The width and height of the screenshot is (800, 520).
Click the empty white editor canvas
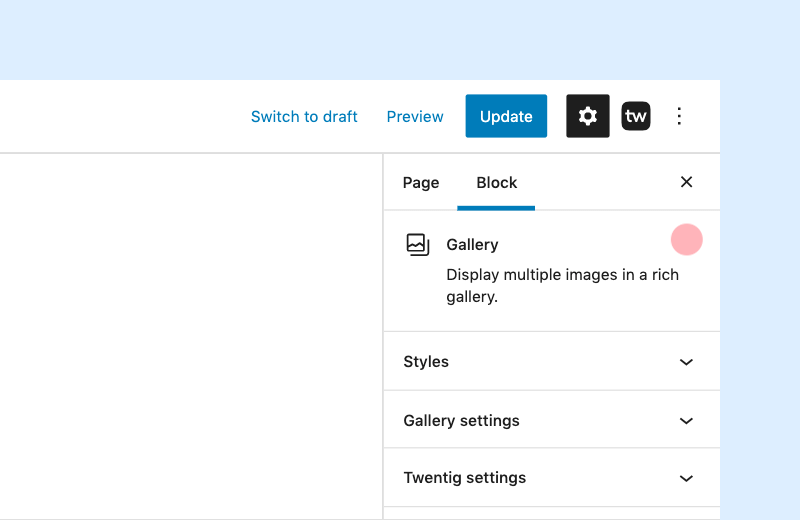click(191, 336)
